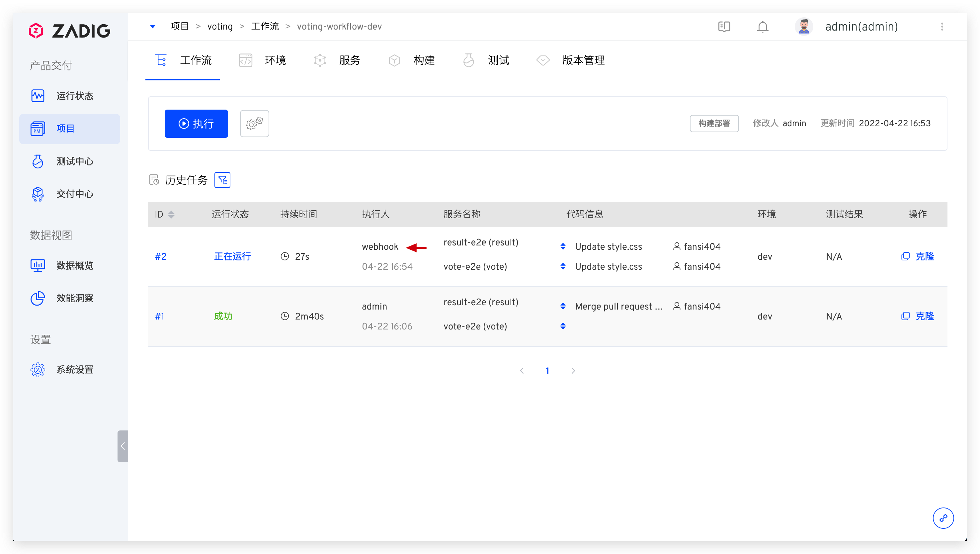Collapse the left sidebar handle
The image size is (980, 554).
click(x=122, y=446)
